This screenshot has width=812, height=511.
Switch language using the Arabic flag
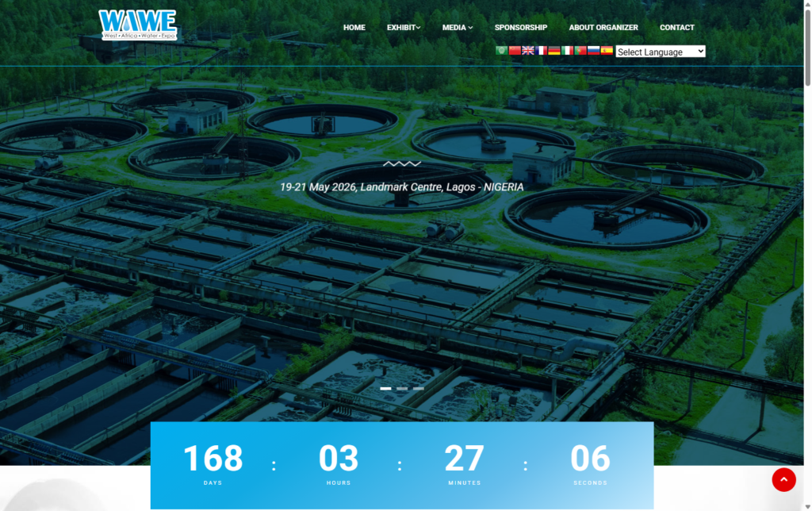(501, 51)
